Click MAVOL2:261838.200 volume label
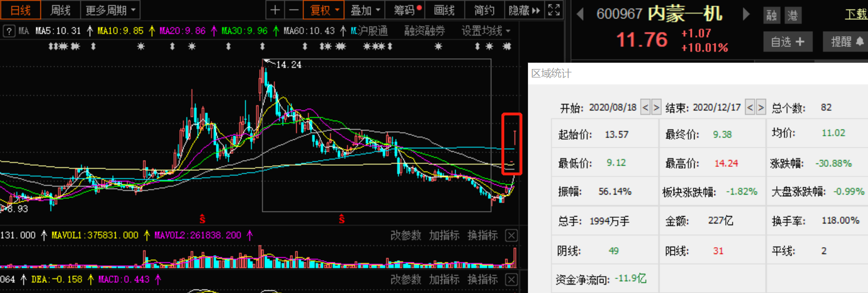 click(x=198, y=235)
